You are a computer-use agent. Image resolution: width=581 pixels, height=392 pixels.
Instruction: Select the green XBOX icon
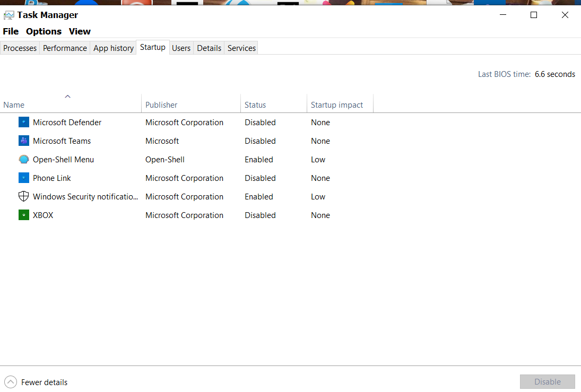(x=24, y=215)
